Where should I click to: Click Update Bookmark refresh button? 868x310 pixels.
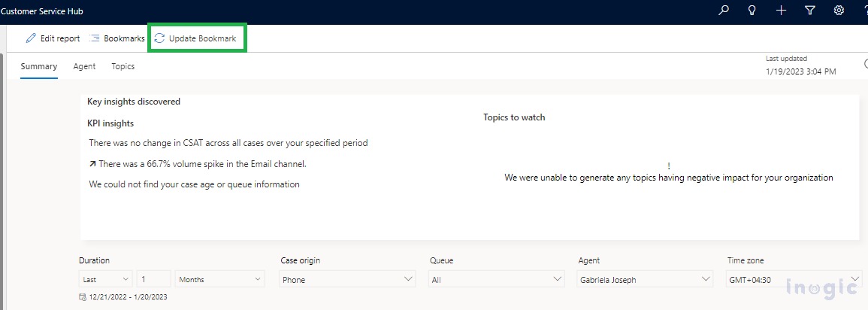pyautogui.click(x=195, y=38)
